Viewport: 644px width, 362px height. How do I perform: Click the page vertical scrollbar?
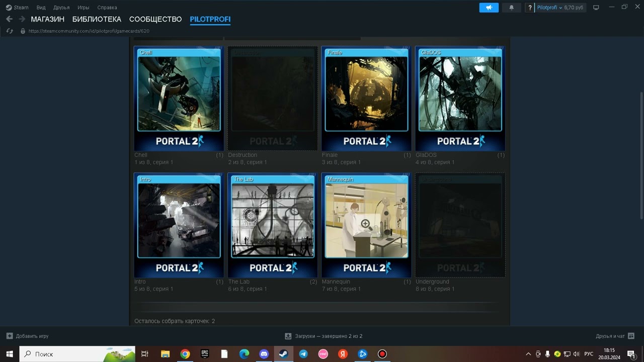[x=641, y=155]
